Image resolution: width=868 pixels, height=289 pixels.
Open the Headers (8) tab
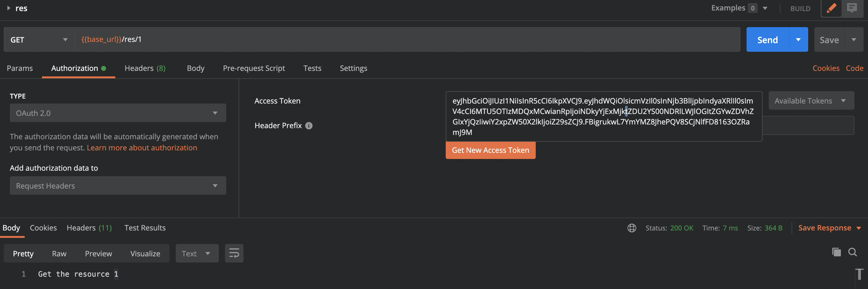145,68
